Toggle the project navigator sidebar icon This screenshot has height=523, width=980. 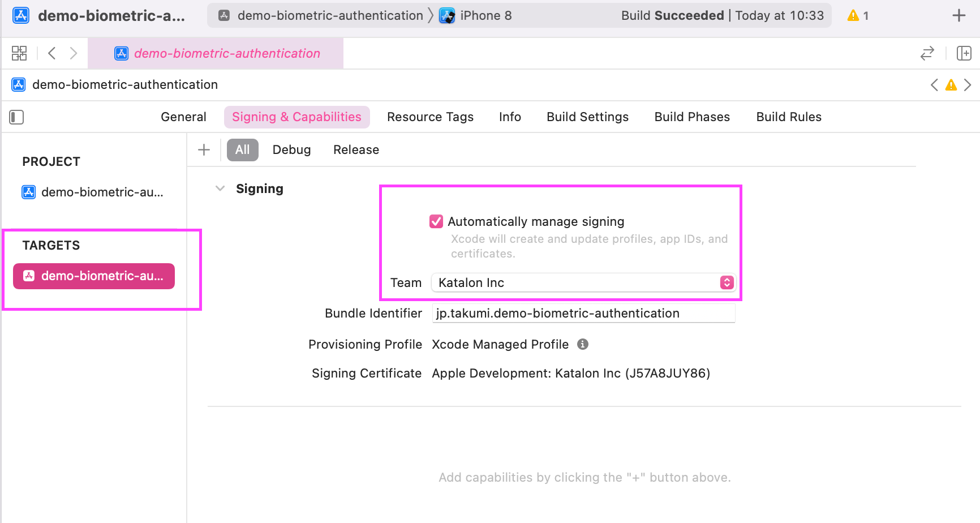(16, 117)
